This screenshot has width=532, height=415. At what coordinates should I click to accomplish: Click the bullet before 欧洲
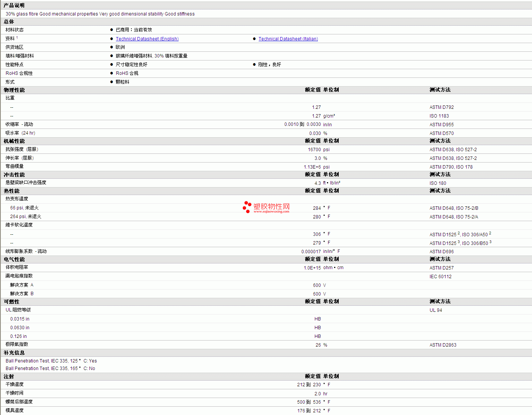[x=111, y=47]
